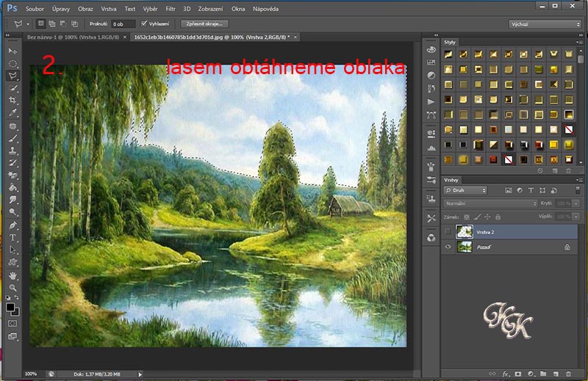Image resolution: width=588 pixels, height=381 pixels.
Task: Select the Dodge tool
Action: [12, 212]
